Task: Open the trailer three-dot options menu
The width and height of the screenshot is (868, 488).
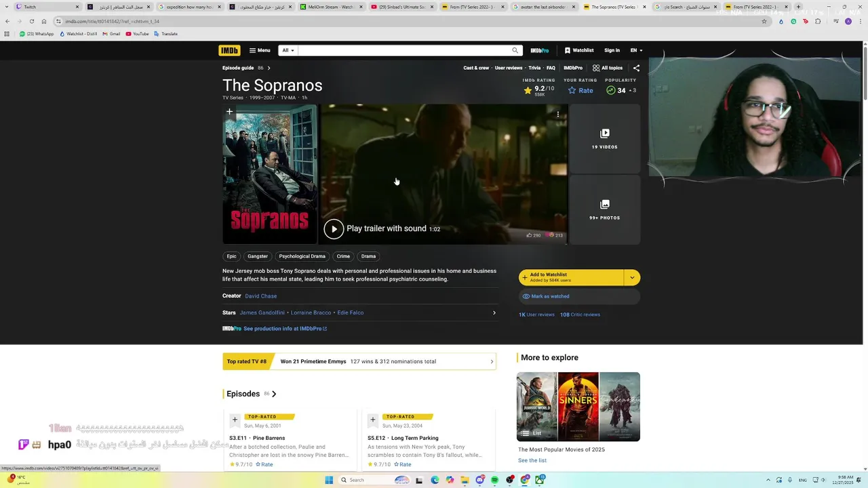Action: 558,115
